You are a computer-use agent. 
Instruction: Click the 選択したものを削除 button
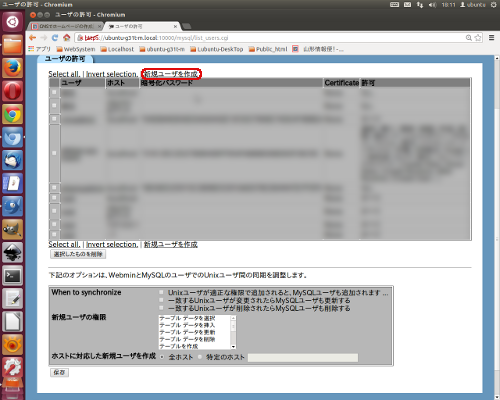click(78, 254)
